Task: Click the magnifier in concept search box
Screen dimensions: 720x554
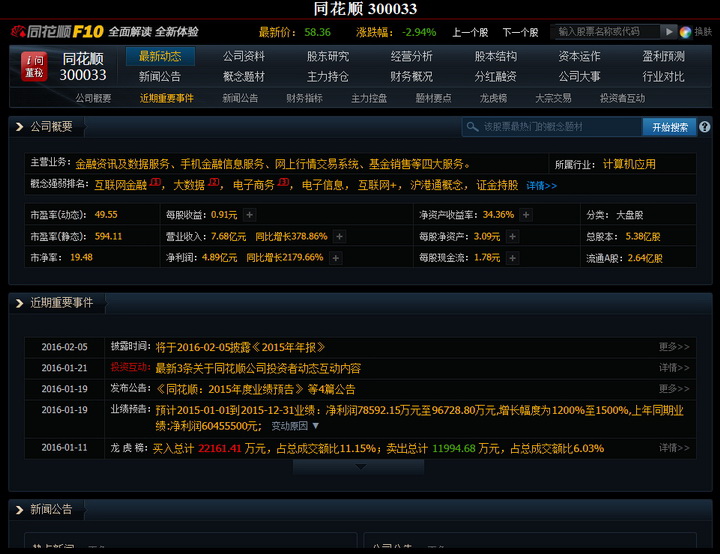Action: tap(472, 127)
